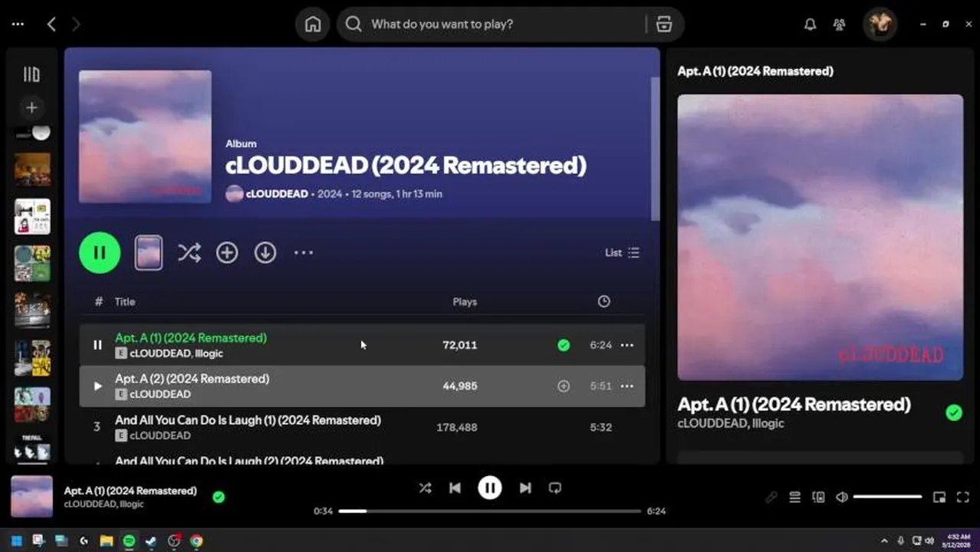
Task: Download the album
Action: click(265, 252)
